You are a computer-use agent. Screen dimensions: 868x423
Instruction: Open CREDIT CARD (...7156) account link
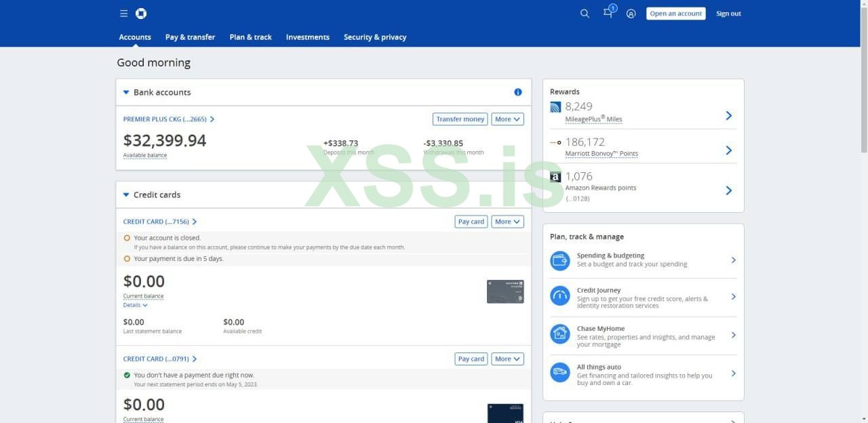tap(160, 222)
